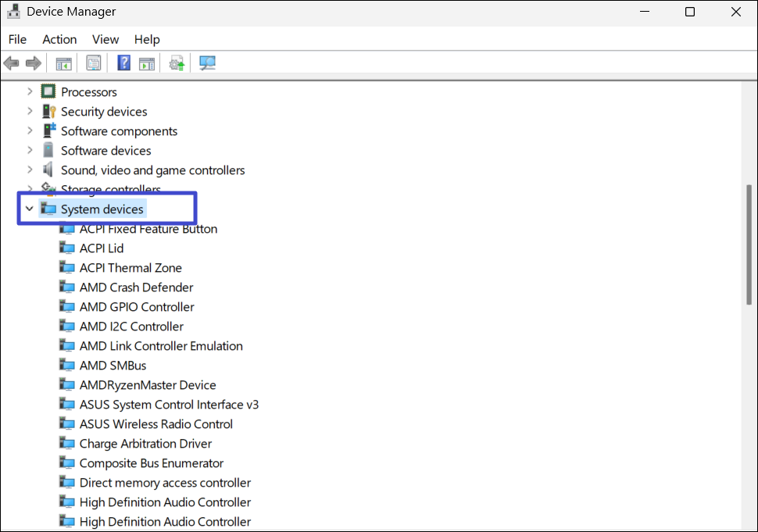
Task: Click the Show/Hide Action Pane icon
Action: pos(147,63)
